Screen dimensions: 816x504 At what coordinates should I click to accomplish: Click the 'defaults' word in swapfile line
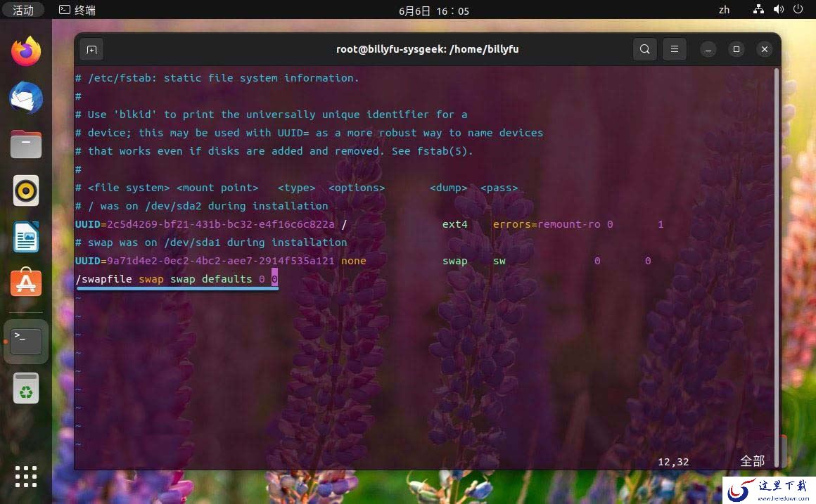227,279
